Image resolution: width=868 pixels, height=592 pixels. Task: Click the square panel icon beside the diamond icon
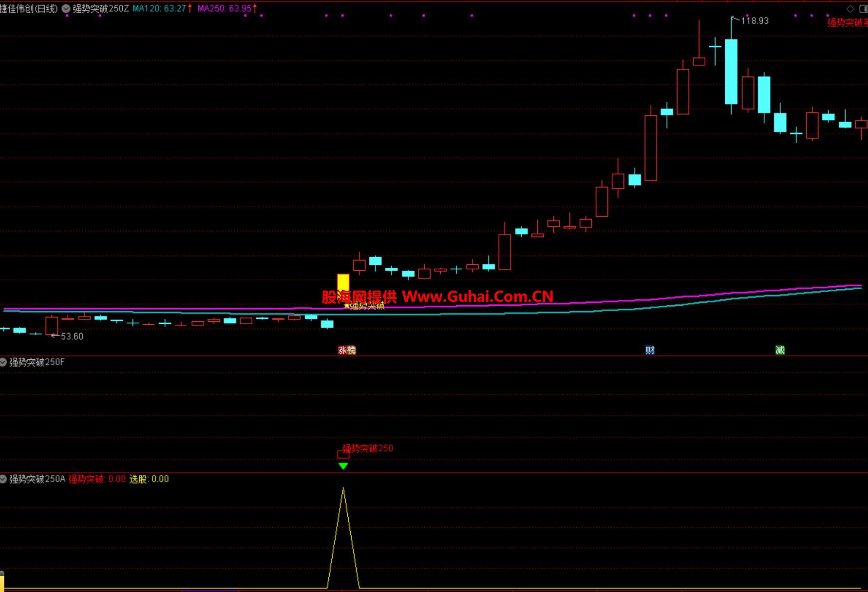(863, 9)
